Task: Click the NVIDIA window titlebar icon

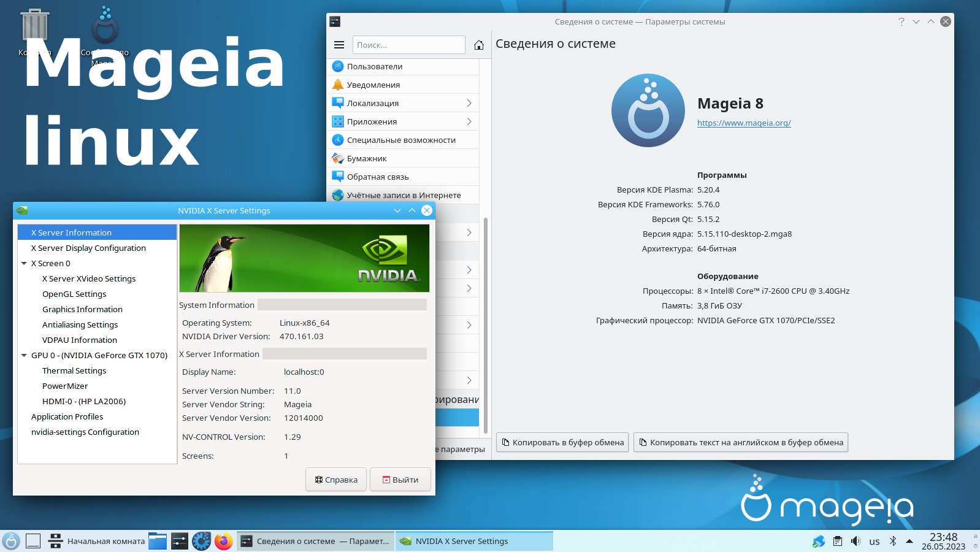Action: (x=22, y=210)
